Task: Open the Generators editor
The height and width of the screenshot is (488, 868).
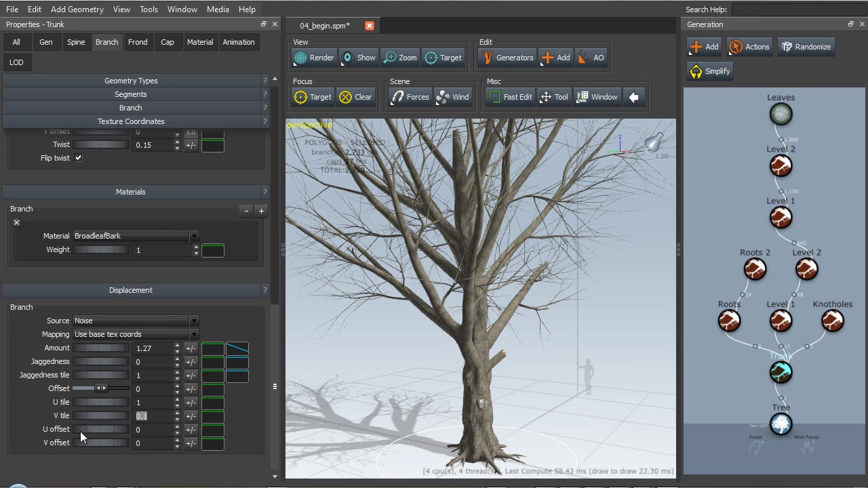Action: point(507,58)
